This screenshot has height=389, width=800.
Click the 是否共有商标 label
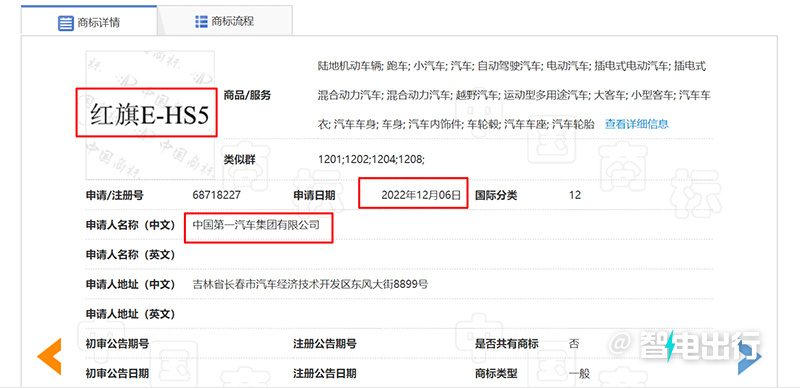pos(507,344)
